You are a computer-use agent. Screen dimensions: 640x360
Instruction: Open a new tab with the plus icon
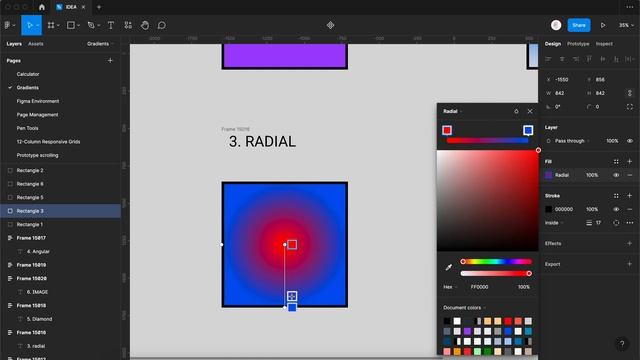click(99, 7)
